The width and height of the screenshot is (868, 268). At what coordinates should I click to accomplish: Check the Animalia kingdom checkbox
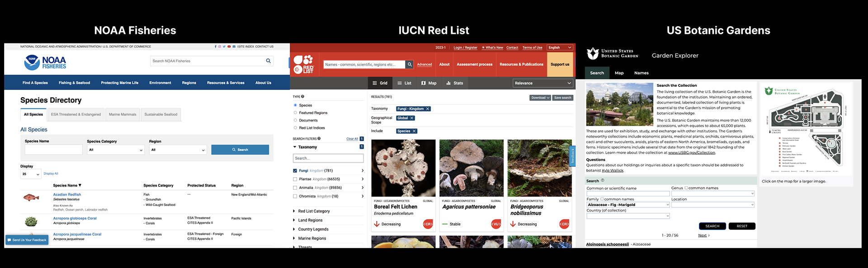[295, 188]
